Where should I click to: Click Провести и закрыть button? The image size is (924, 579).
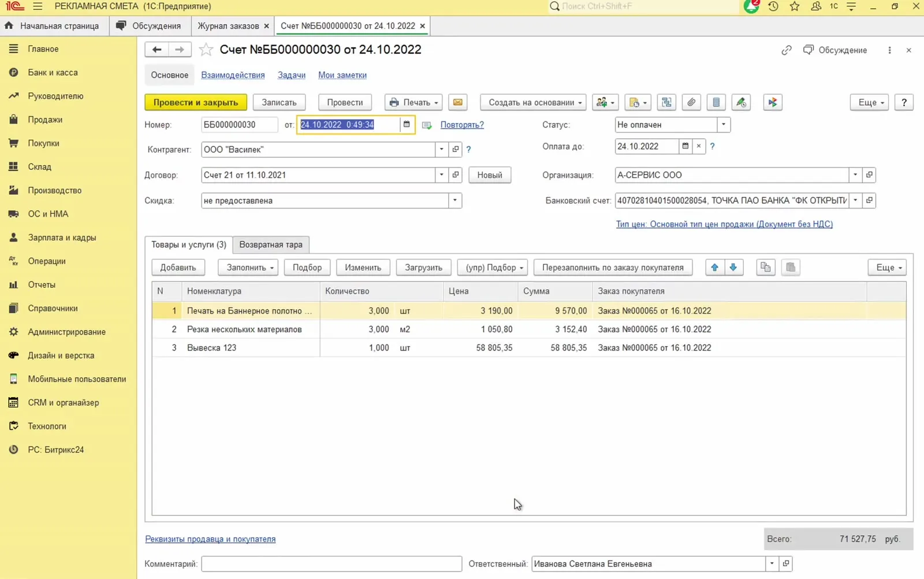(x=196, y=102)
